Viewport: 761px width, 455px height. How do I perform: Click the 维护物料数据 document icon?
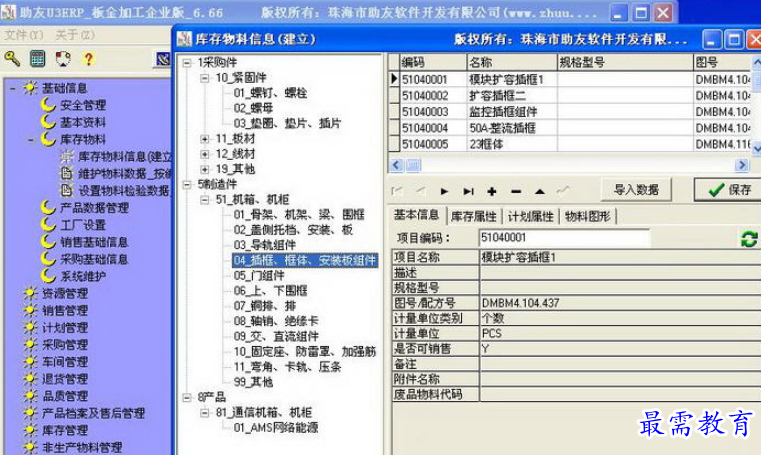(x=66, y=173)
